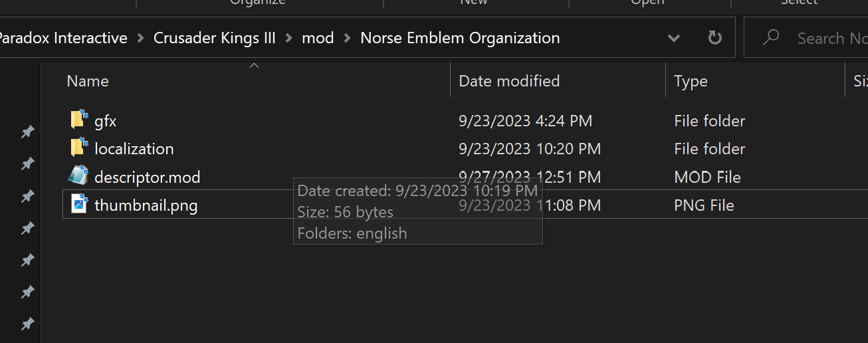868x343 pixels.
Task: Select the localization folder name
Action: (x=134, y=149)
